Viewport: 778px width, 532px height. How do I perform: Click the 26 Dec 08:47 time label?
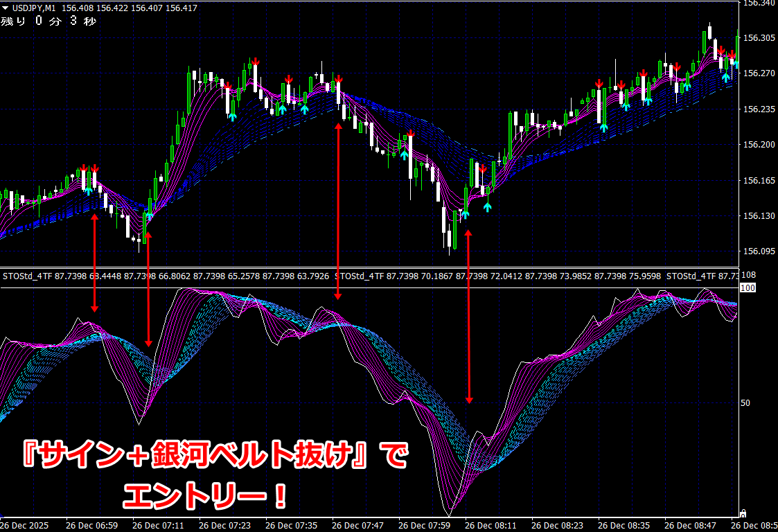690,525
